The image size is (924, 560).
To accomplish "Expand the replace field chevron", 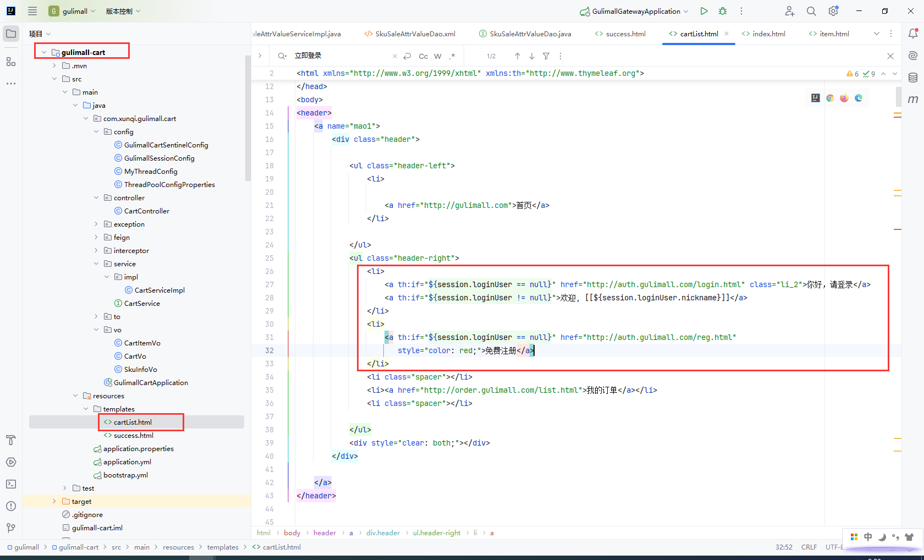I will (x=260, y=56).
